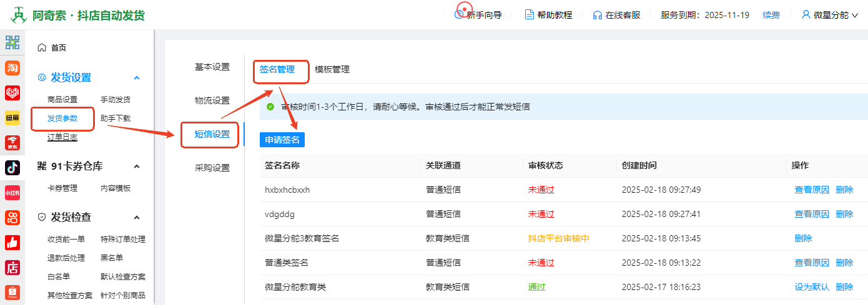This screenshot has width=868, height=305.
Task: Click the grid icon next to 91卡券仓库
Action: pos(42,166)
